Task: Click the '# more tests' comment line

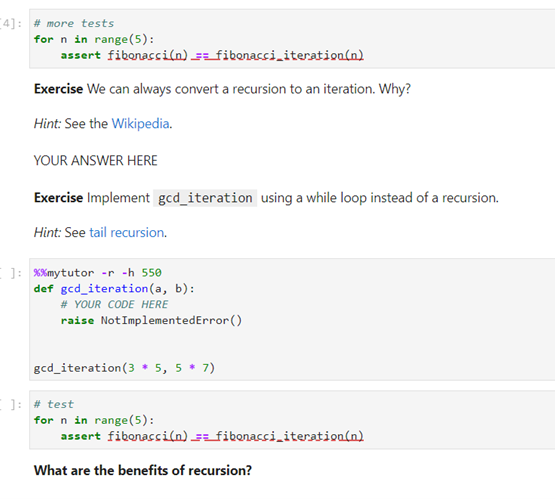Action: [74, 23]
